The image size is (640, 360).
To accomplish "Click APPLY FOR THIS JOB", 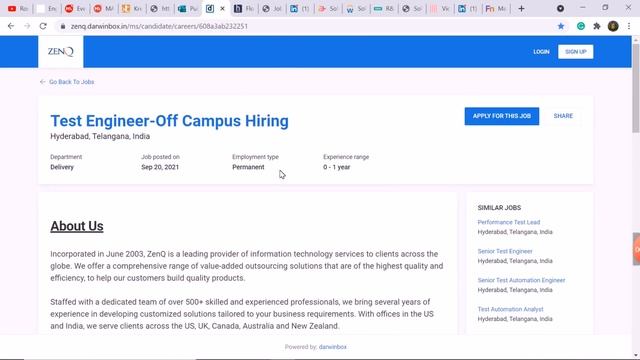I will 502,116.
